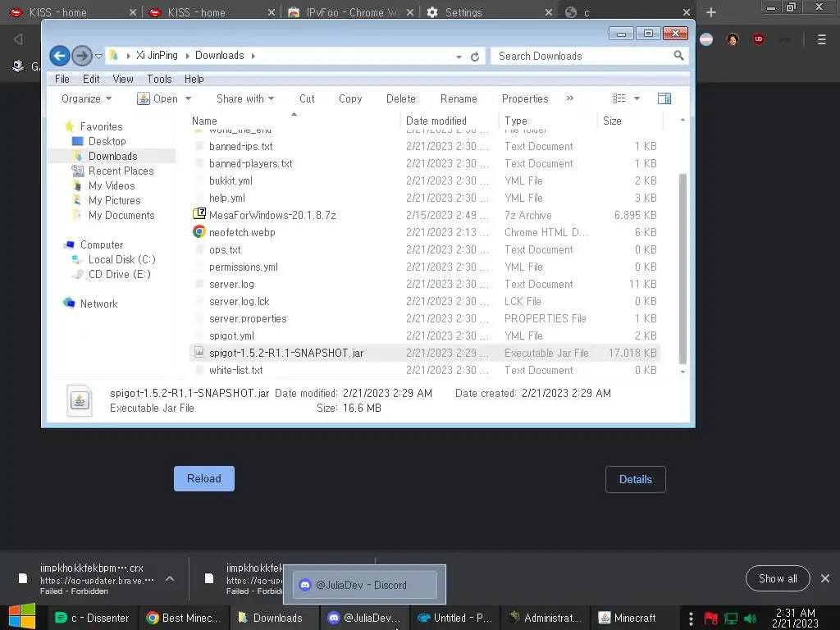The height and width of the screenshot is (630, 840).
Task: Open the Windows Start button
Action: [x=22, y=617]
